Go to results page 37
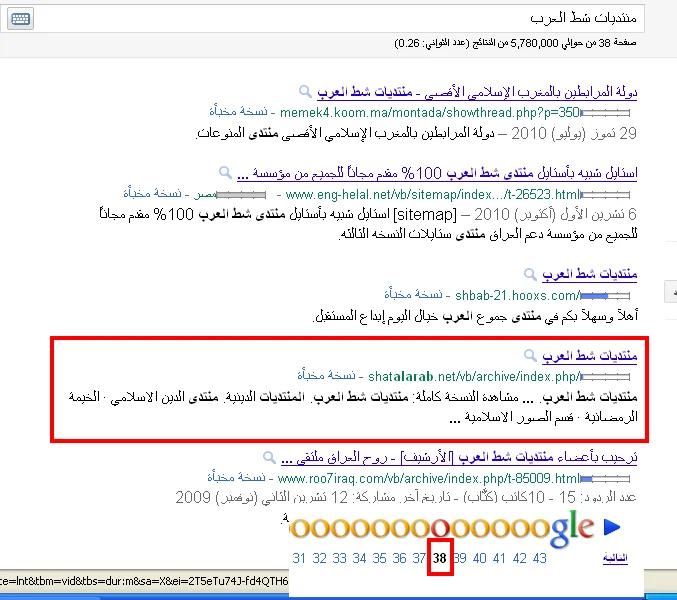This screenshot has height=600, width=677. (x=420, y=558)
